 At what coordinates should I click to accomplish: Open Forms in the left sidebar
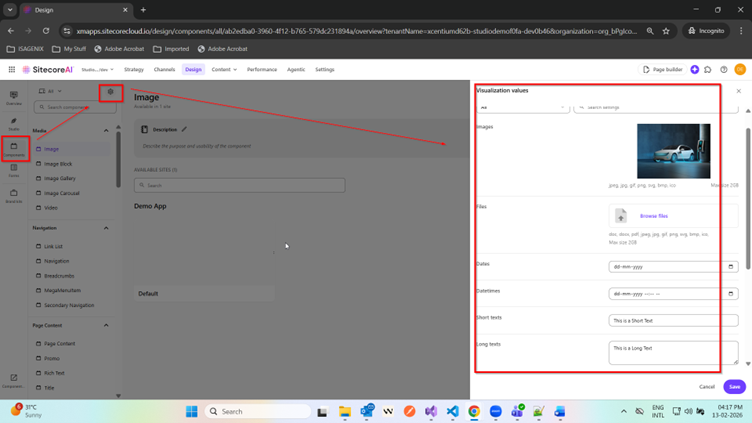click(14, 170)
